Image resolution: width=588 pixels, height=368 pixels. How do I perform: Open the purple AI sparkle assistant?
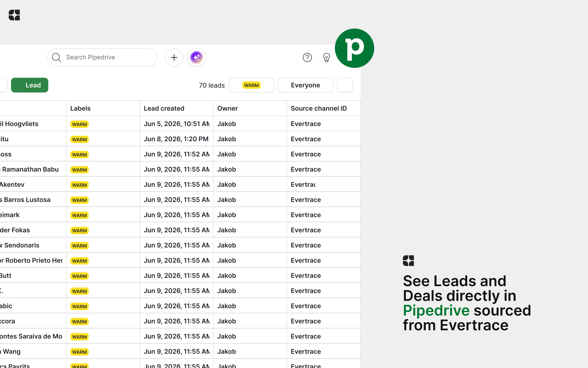(197, 57)
